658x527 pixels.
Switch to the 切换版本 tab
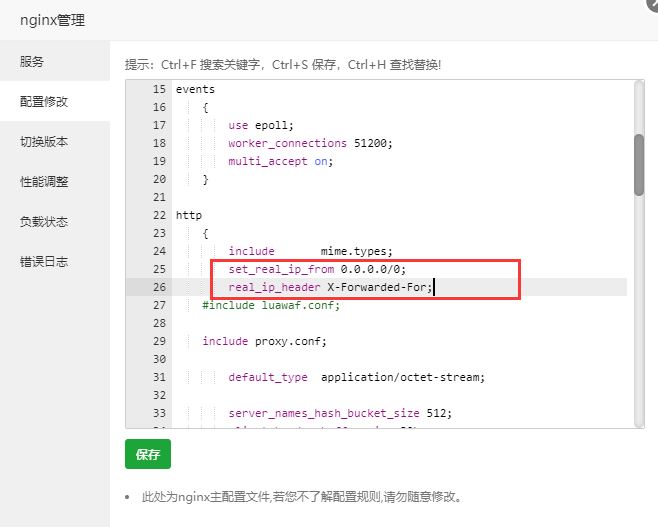(44, 142)
